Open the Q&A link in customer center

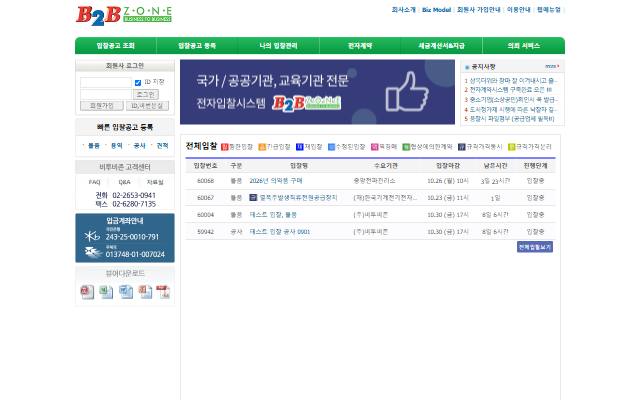pyautogui.click(x=124, y=182)
